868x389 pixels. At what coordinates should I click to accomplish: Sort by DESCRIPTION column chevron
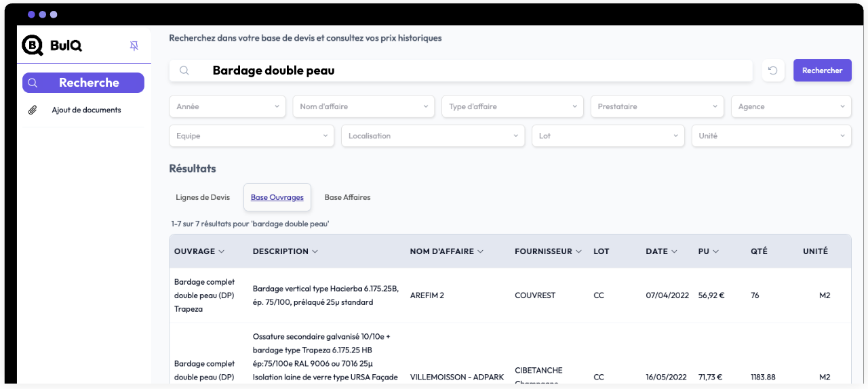click(x=315, y=251)
